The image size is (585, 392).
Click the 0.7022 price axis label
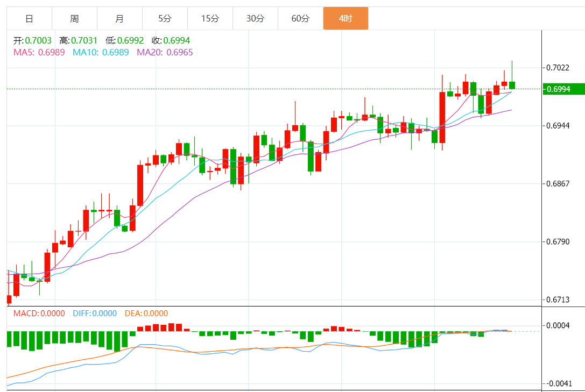pyautogui.click(x=558, y=68)
